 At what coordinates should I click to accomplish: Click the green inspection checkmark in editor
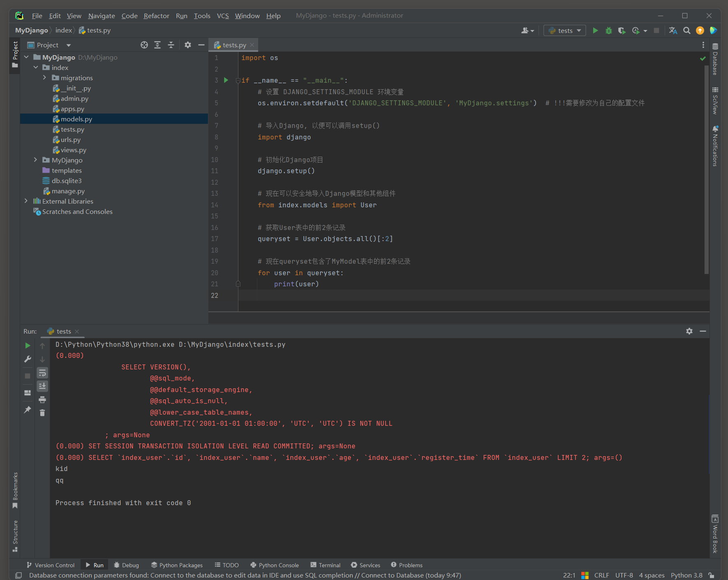point(703,58)
